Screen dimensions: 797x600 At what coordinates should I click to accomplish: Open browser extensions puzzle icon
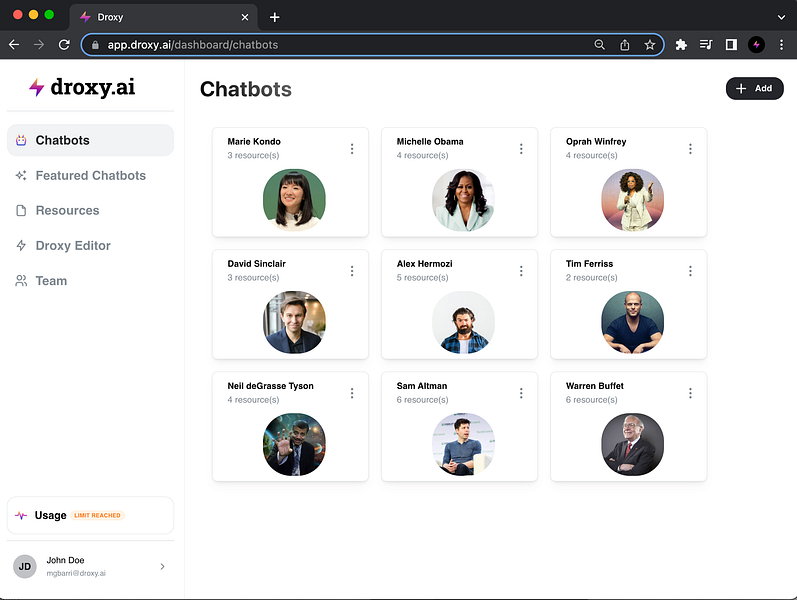681,45
